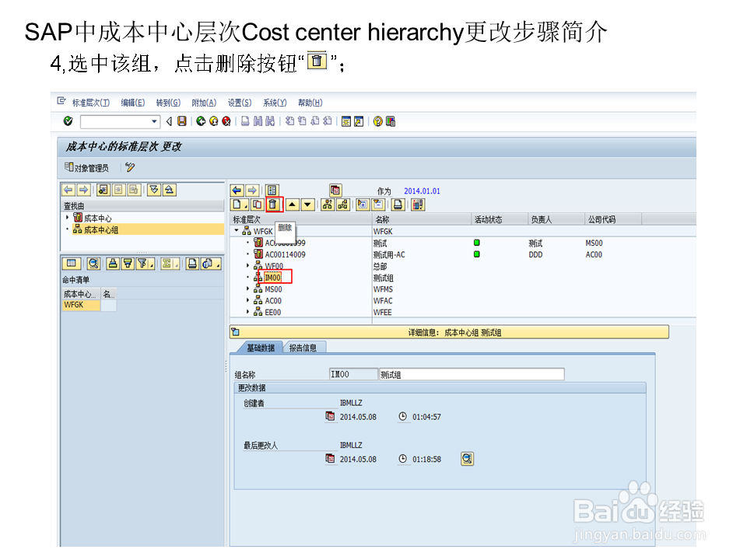Open the command field dropdown arrow
This screenshot has height=560, width=747.
tap(154, 121)
